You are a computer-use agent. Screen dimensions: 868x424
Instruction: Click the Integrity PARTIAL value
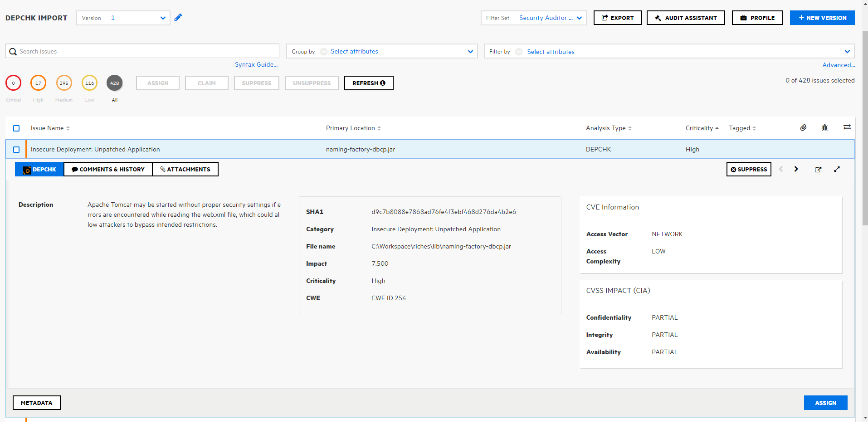point(665,335)
